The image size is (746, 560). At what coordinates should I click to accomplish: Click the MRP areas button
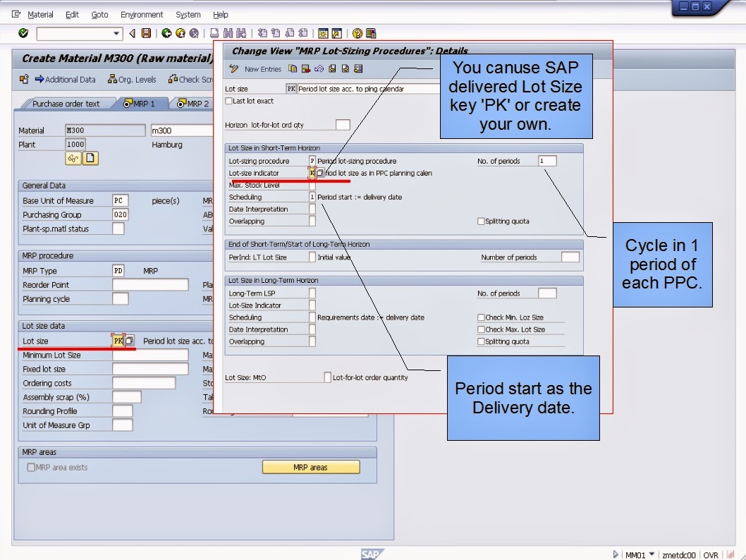tap(310, 466)
